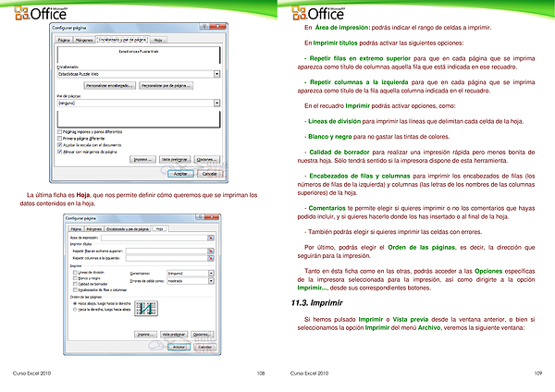Switch to Márgenes tab in upper dialog
The height and width of the screenshot is (392, 555).
(x=84, y=40)
